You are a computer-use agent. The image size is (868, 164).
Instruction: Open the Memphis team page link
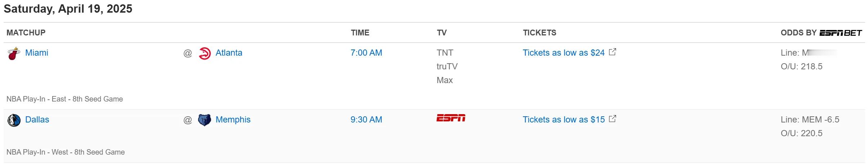point(233,120)
